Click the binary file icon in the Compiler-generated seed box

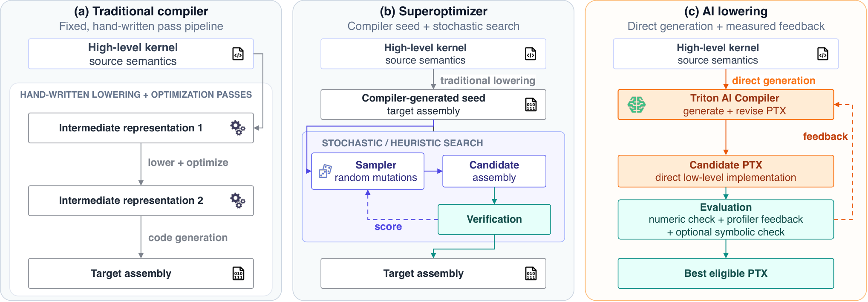click(x=531, y=105)
